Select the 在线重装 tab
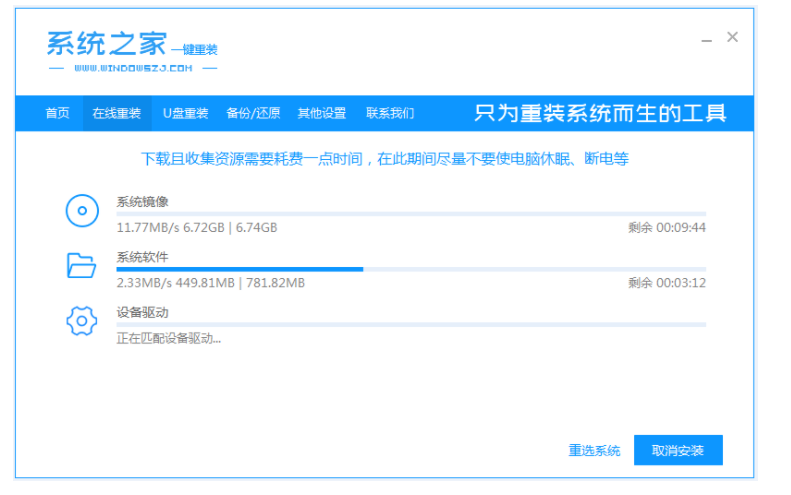The height and width of the screenshot is (495, 791). point(116,113)
